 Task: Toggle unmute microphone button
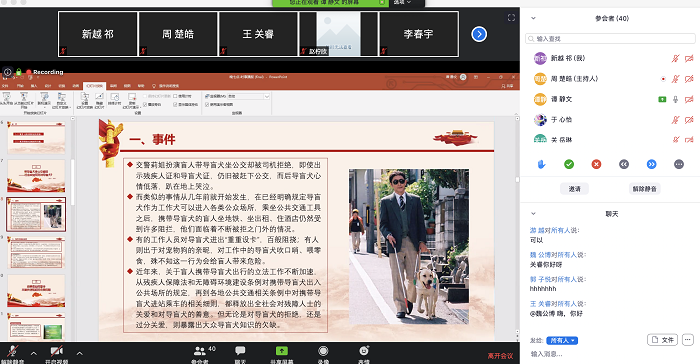[x=12, y=351]
